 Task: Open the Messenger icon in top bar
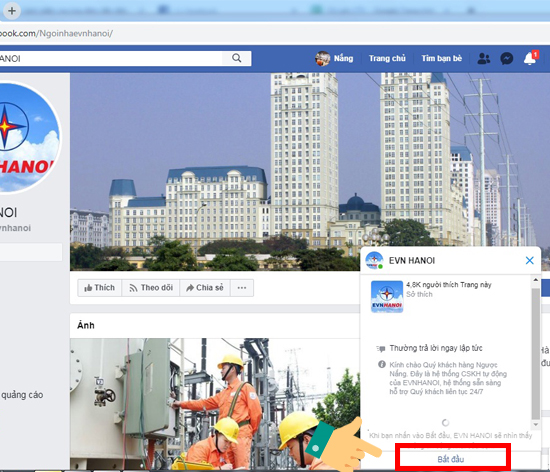(507, 59)
